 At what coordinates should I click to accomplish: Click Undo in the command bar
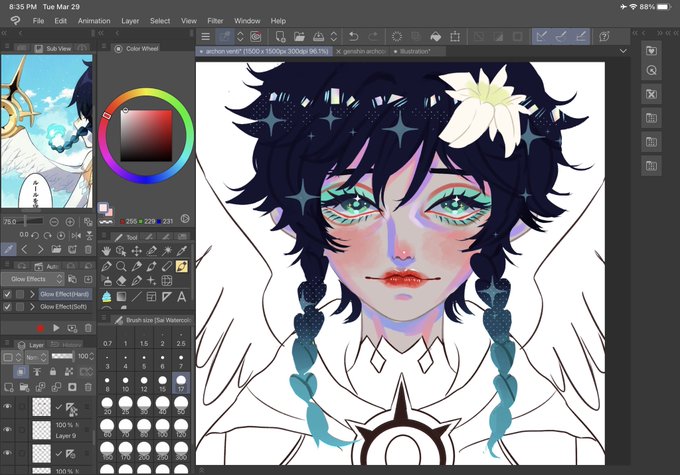pyautogui.click(x=353, y=36)
